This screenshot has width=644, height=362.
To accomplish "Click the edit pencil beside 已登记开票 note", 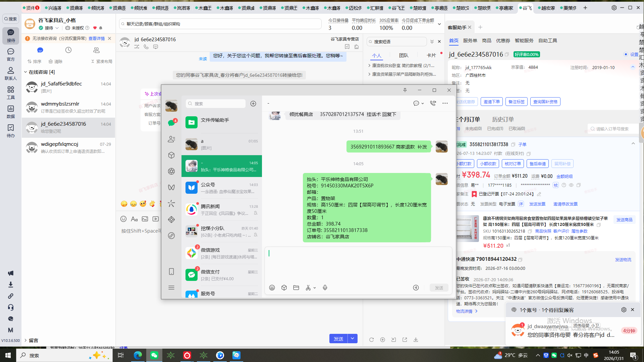I will click(539, 194).
